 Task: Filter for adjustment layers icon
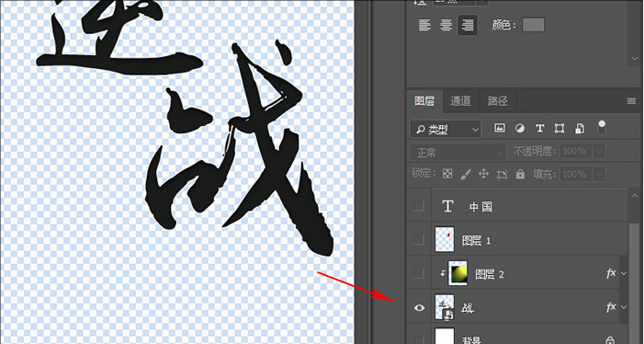[520, 128]
